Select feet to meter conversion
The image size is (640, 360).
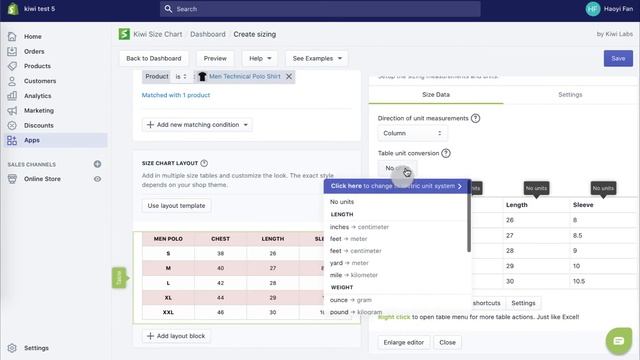click(x=349, y=239)
